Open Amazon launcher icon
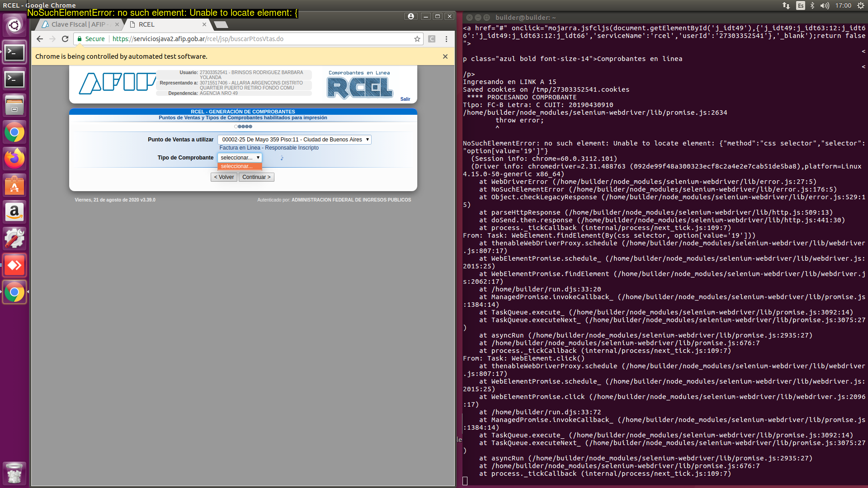This screenshot has width=868, height=488. click(x=14, y=212)
